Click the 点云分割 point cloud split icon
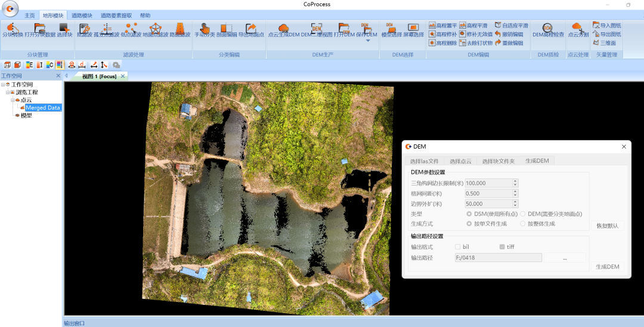 coord(577,28)
